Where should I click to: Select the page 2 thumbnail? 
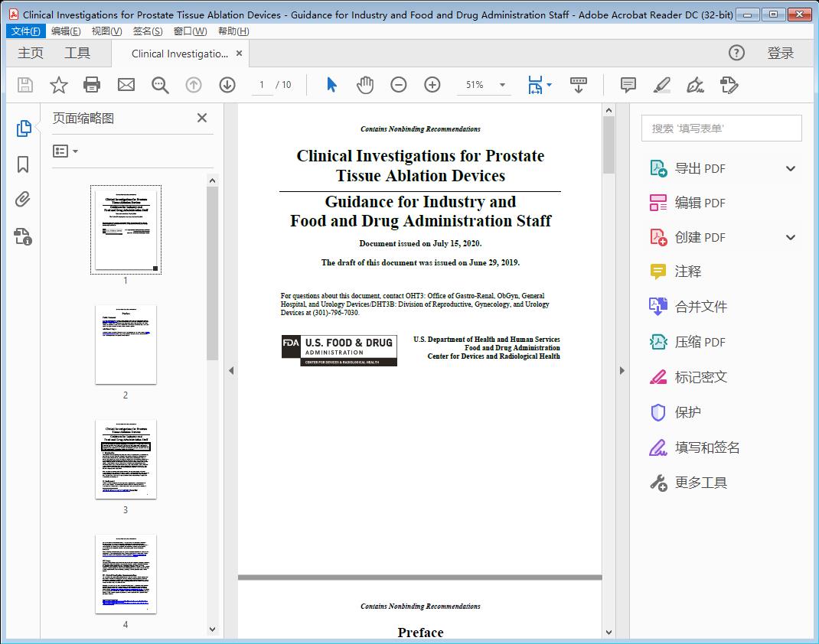coord(126,345)
